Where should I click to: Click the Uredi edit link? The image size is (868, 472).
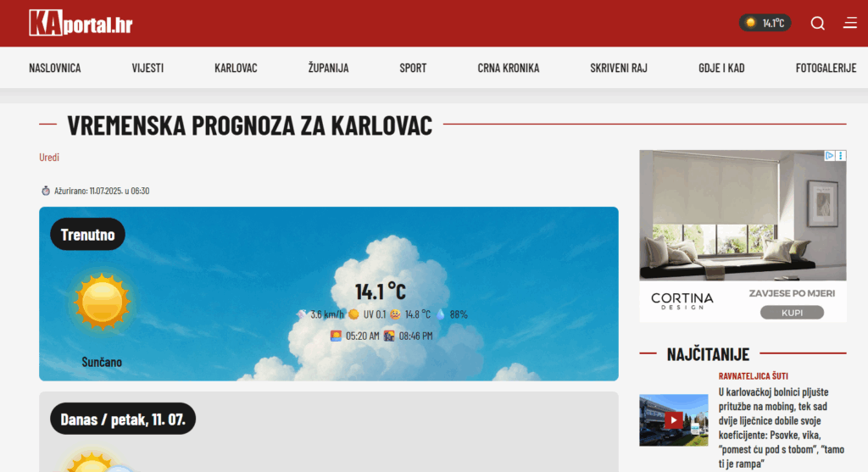coord(48,157)
